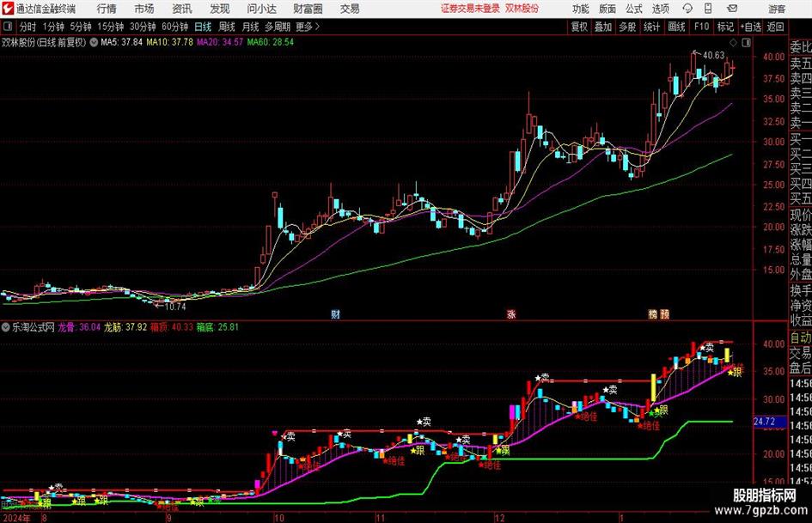Click the 涨 marker on the chart
The image size is (812, 523).
click(511, 313)
